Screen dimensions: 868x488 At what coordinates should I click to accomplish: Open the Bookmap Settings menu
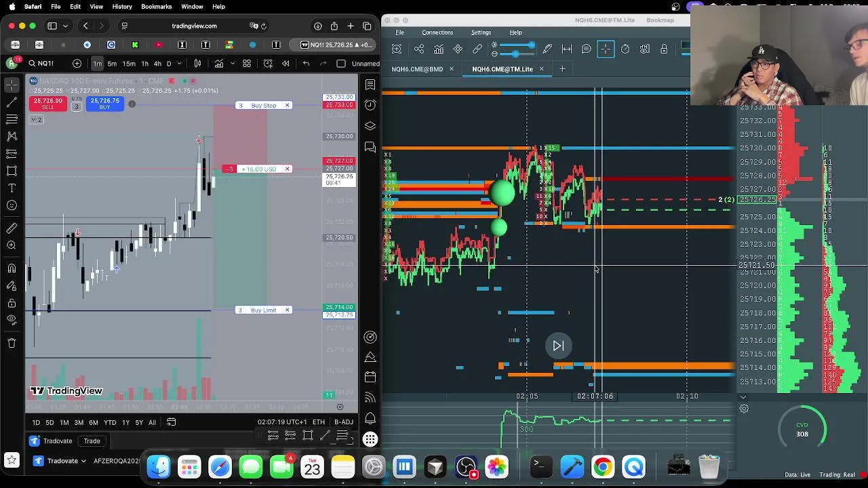(x=481, y=33)
